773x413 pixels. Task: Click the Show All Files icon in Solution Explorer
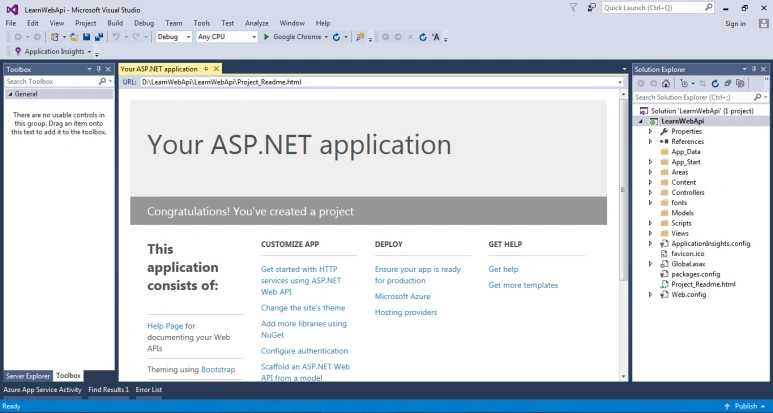click(740, 83)
